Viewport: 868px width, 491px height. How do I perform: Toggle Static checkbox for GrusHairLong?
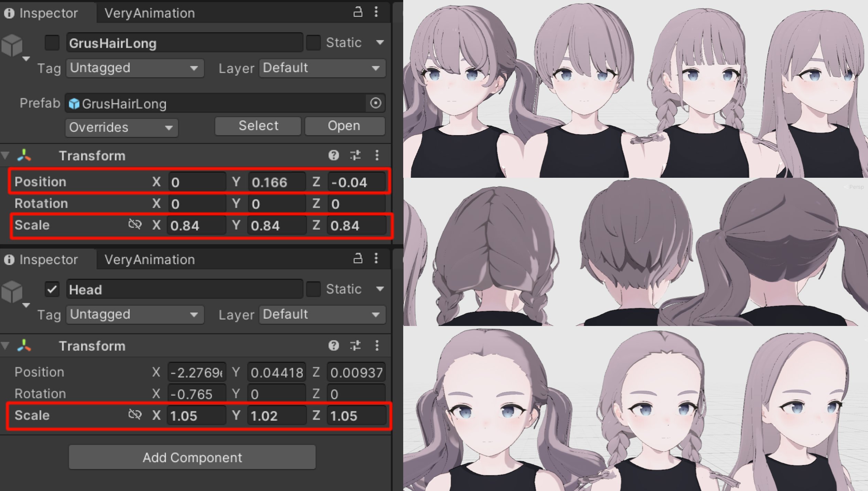(x=313, y=43)
